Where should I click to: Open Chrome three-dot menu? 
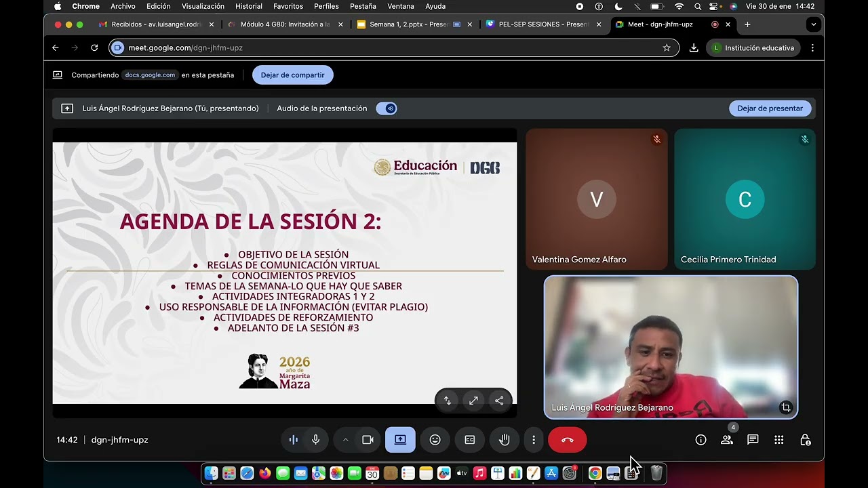pos(812,48)
